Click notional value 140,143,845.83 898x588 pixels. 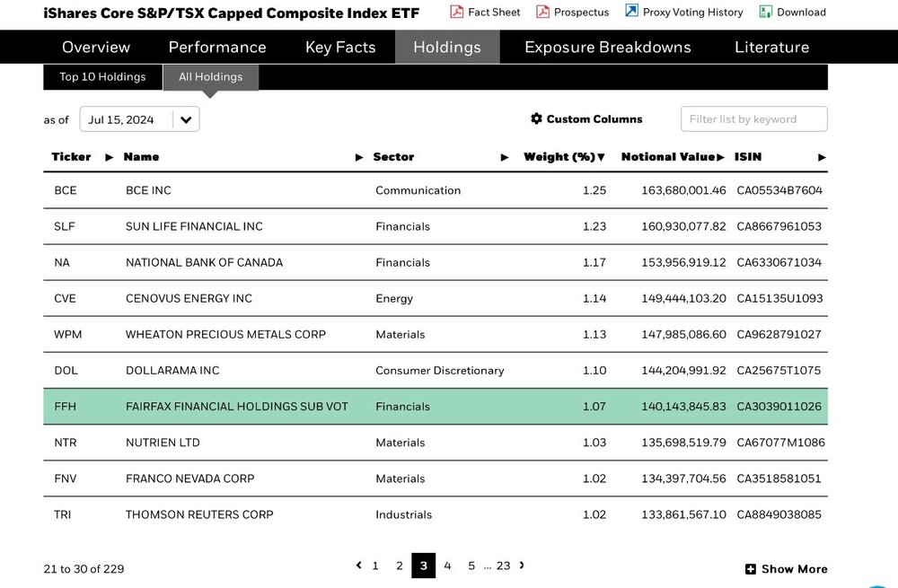pyautogui.click(x=683, y=407)
